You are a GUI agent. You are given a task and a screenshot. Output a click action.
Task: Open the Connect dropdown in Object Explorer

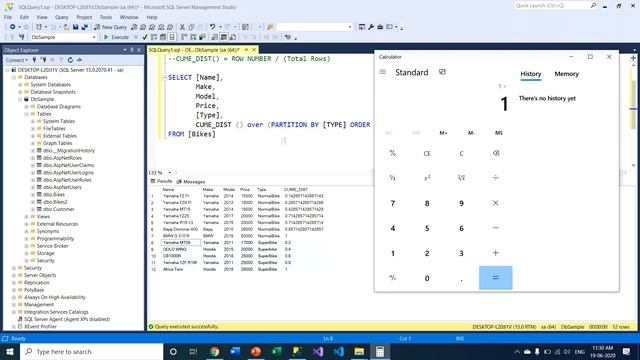point(17,60)
